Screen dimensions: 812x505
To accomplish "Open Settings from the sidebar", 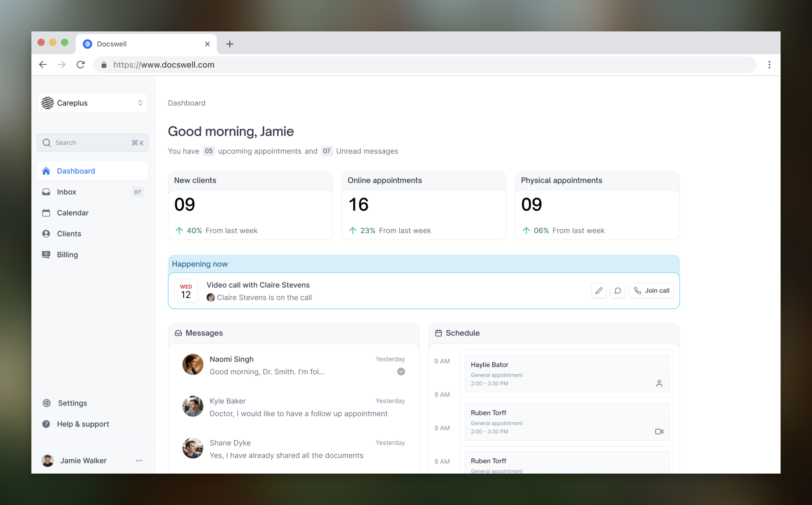I will point(93,403).
